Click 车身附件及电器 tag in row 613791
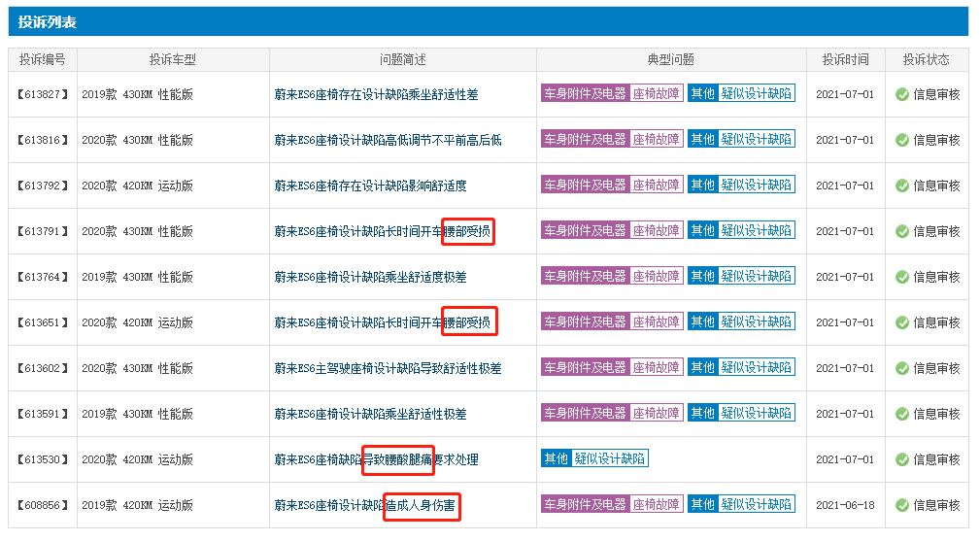Viewport: 980px width, 541px height. pos(585,230)
